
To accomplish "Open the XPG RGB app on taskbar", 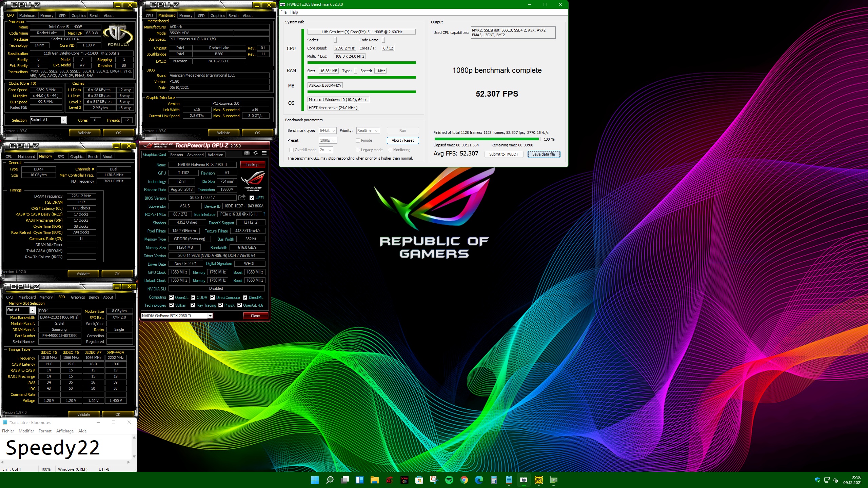I will pos(404,480).
